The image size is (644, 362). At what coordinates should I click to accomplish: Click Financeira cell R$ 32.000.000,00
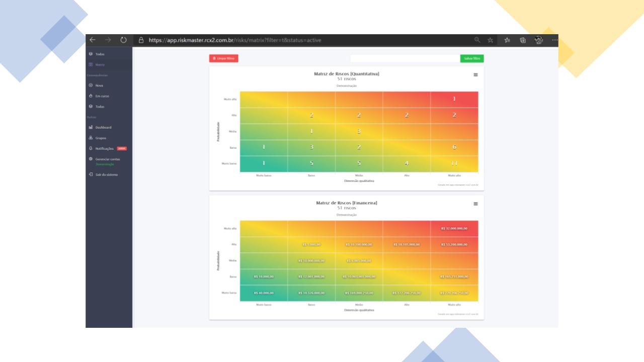point(454,228)
